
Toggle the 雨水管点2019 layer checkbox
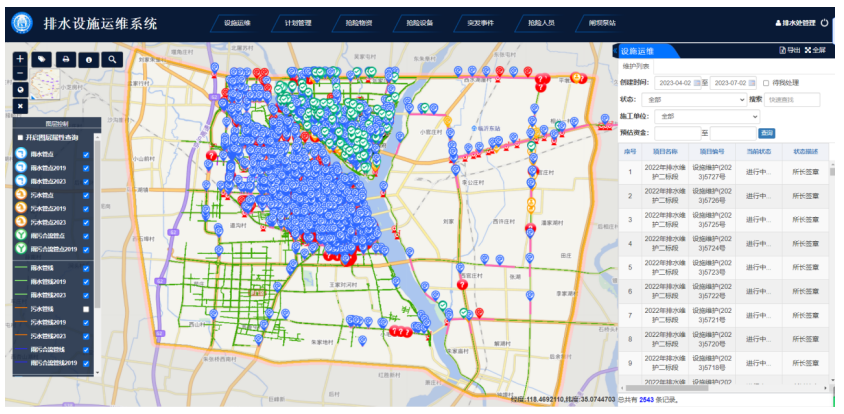tap(86, 169)
